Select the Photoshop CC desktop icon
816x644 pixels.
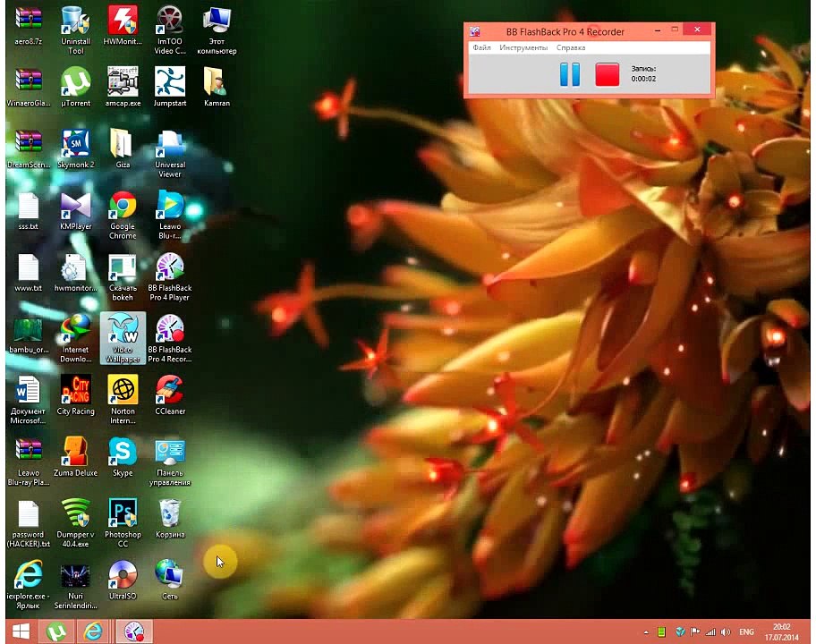[x=123, y=514]
